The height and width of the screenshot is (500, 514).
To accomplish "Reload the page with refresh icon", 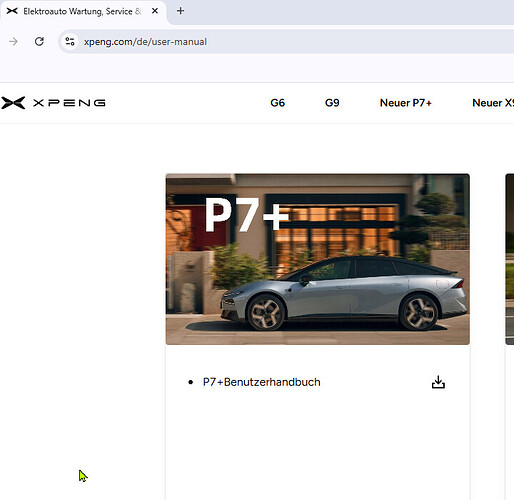I will click(39, 42).
